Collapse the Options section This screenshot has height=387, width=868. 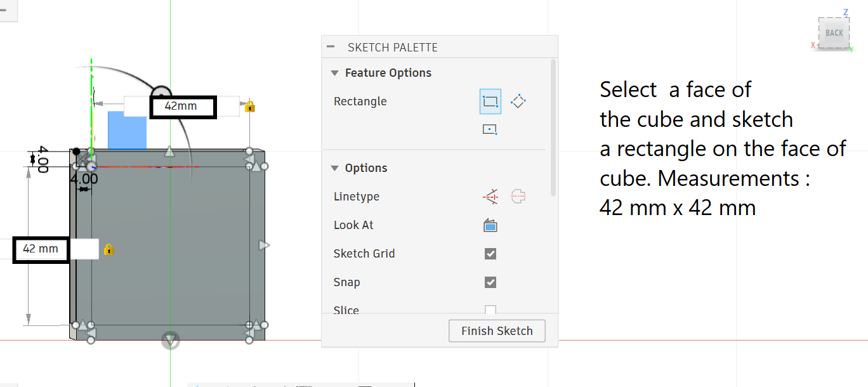335,168
